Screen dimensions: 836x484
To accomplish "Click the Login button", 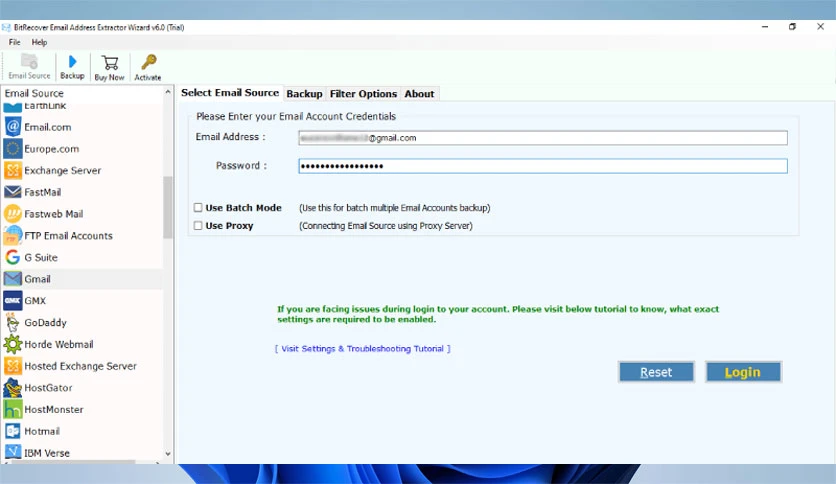I will [743, 372].
